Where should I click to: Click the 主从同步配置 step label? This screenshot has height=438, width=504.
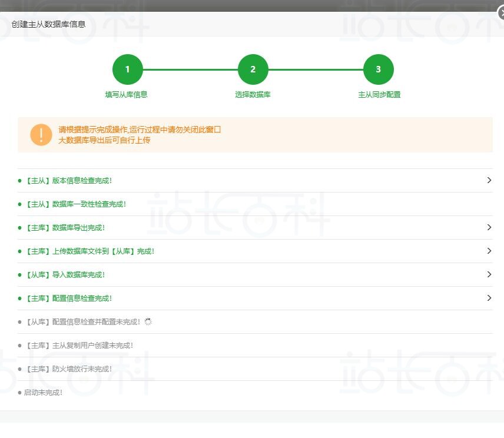[379, 95]
